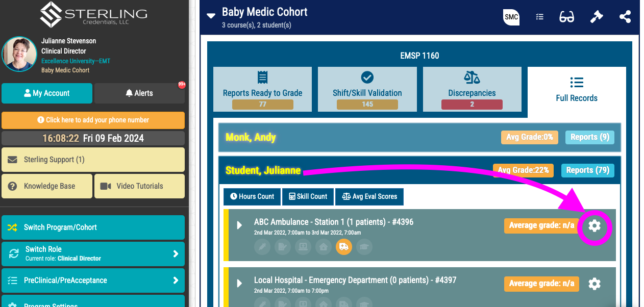
Task: Click the link to add your phone number
Action: (93, 120)
